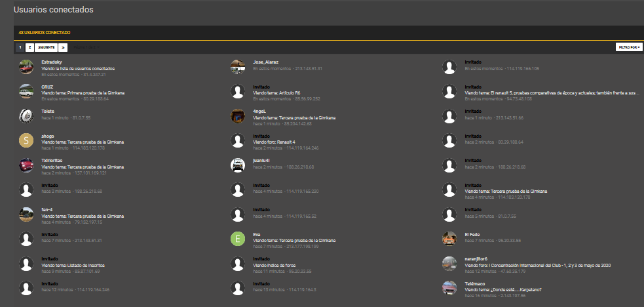Open 4ngeL username link
Screen dimensions: 644x307
(259, 112)
